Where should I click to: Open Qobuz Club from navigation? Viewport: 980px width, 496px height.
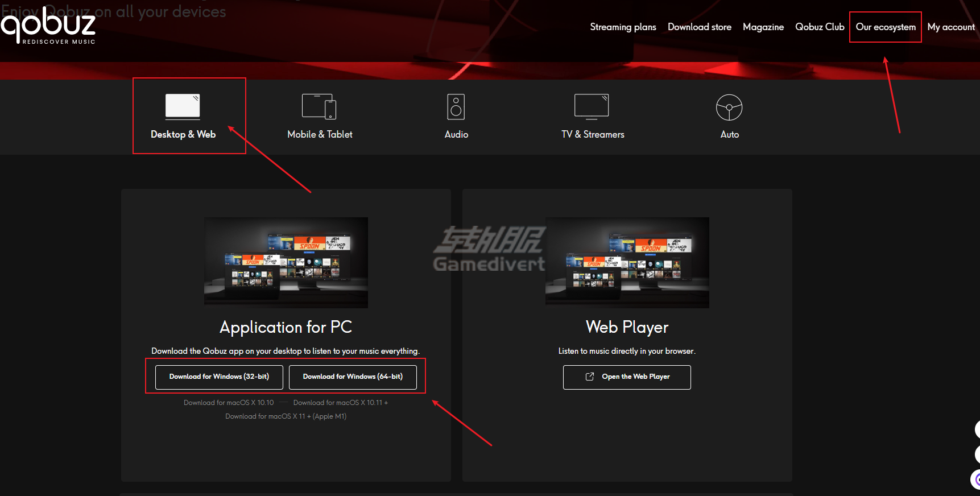pos(820,27)
